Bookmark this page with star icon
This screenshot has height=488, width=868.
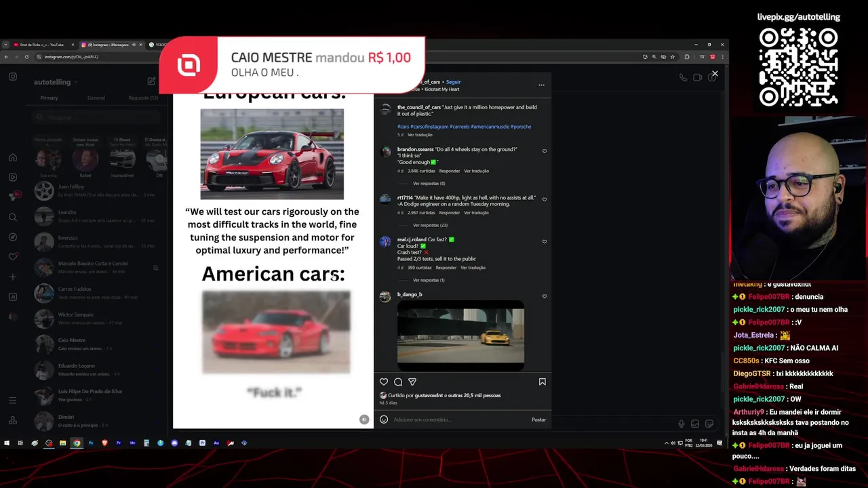(674, 57)
